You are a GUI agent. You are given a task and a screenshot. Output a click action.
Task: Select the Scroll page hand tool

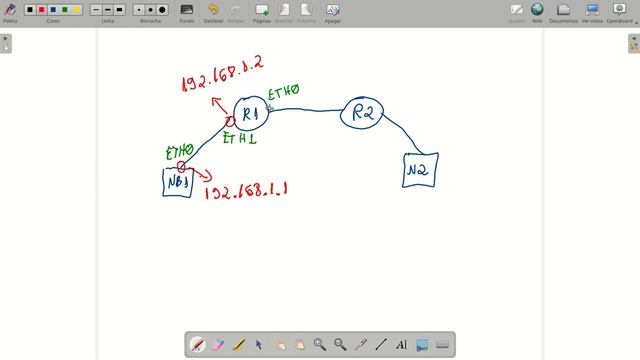(x=300, y=344)
